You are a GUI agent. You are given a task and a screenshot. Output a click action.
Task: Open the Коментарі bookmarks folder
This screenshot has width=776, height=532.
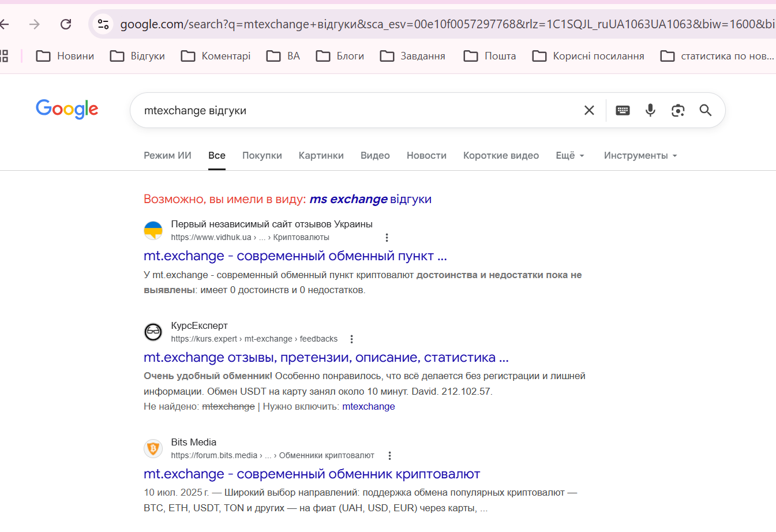coord(216,56)
